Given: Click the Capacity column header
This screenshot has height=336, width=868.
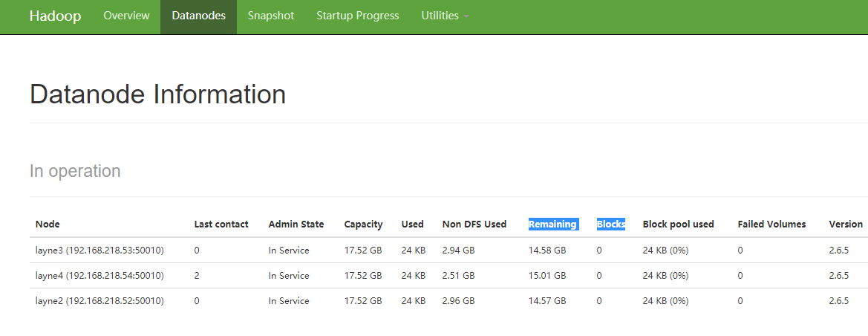Looking at the screenshot, I should [363, 224].
